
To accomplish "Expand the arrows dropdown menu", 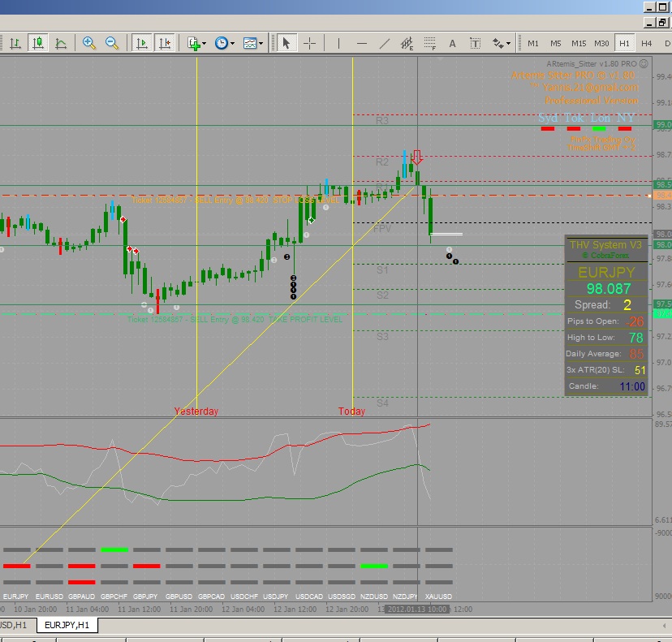I will pos(508,43).
